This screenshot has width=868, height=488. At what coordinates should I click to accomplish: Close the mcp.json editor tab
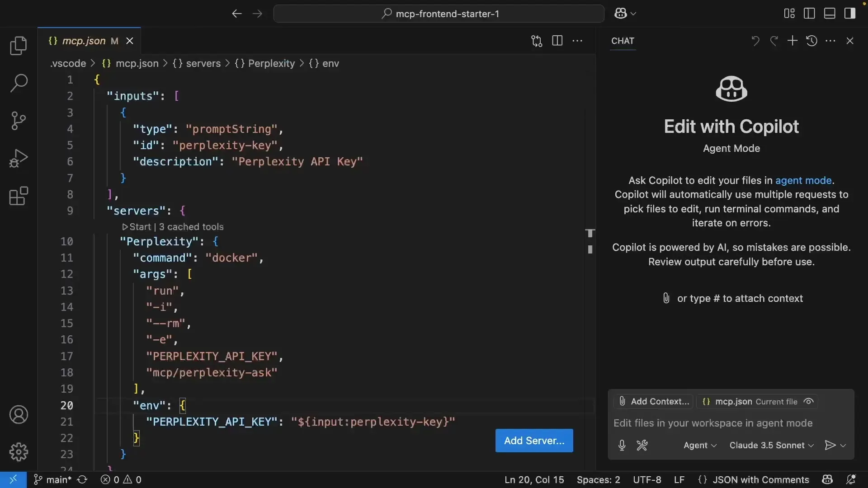[130, 41]
